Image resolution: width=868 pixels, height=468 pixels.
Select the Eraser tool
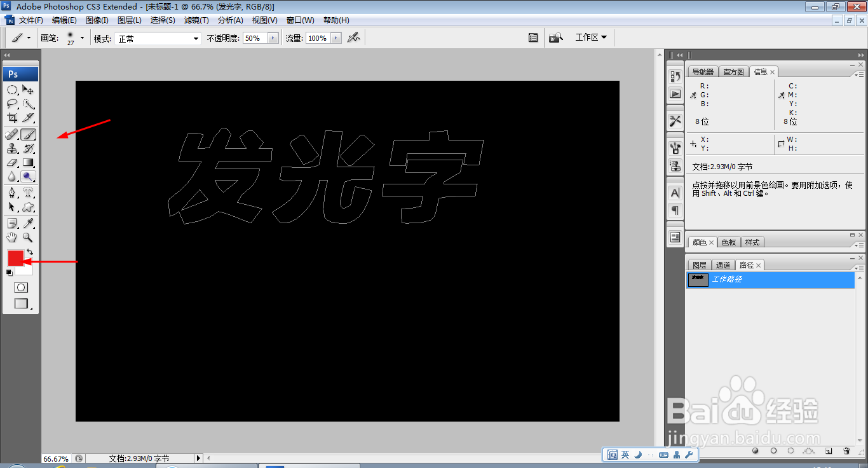12,163
